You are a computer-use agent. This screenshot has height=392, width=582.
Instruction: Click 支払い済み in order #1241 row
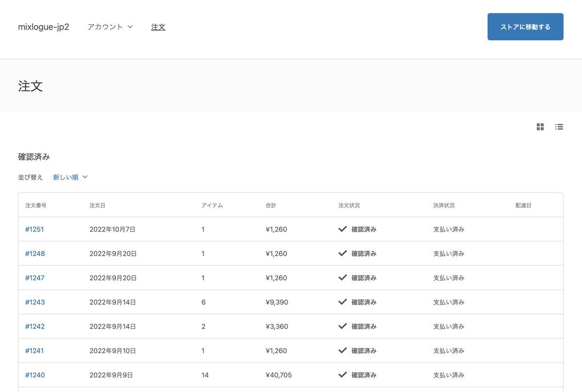click(449, 350)
